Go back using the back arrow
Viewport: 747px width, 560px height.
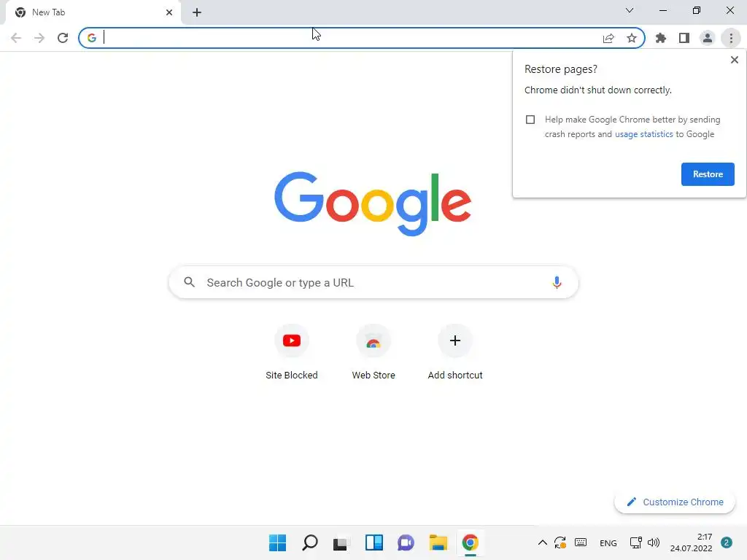click(16, 38)
